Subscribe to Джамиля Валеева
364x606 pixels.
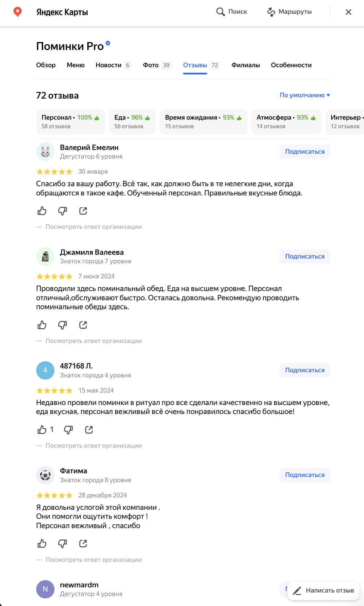tap(305, 256)
